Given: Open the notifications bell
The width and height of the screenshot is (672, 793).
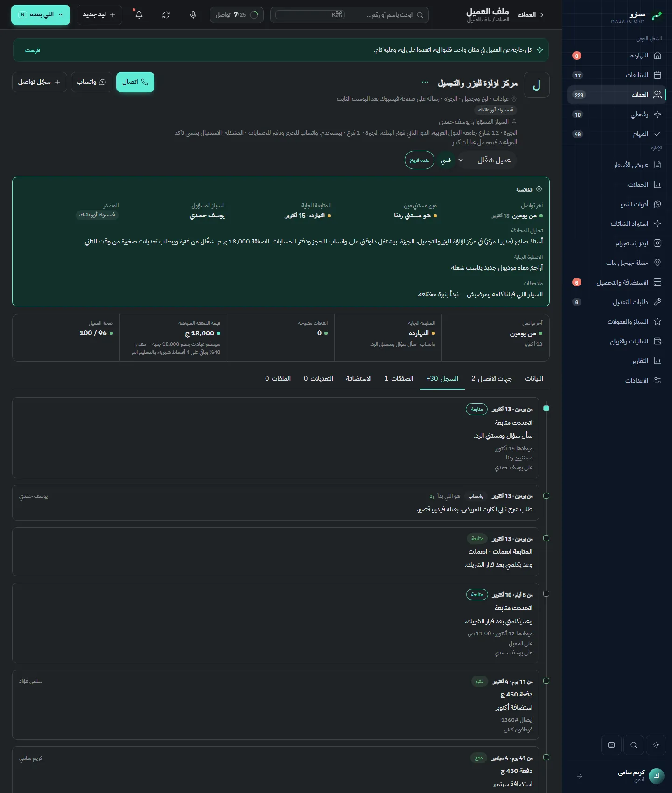Looking at the screenshot, I should (x=139, y=15).
